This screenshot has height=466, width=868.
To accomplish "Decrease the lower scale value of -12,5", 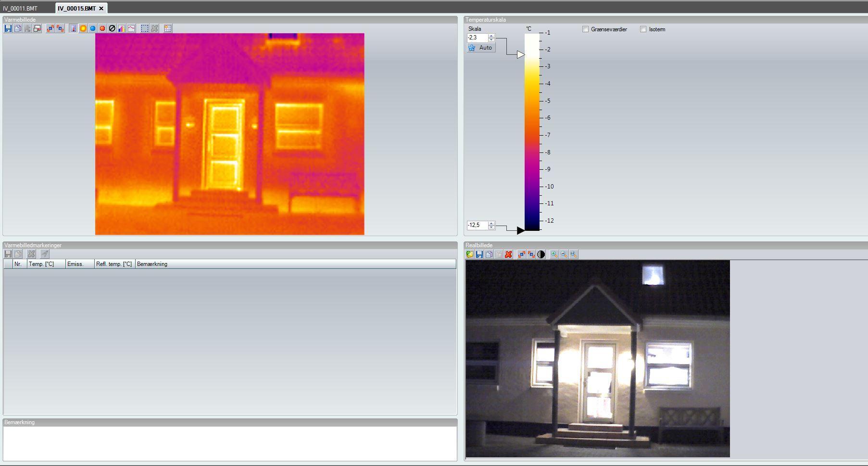I will (491, 227).
